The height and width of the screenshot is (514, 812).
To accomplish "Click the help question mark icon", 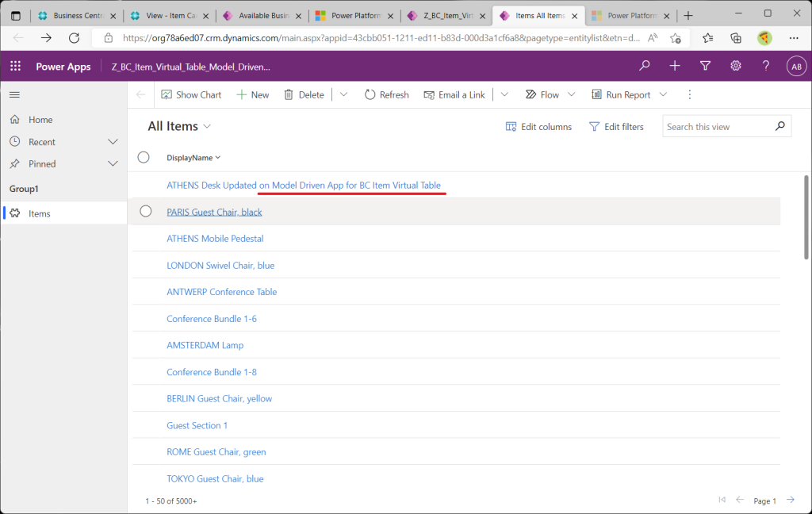I will pos(765,67).
